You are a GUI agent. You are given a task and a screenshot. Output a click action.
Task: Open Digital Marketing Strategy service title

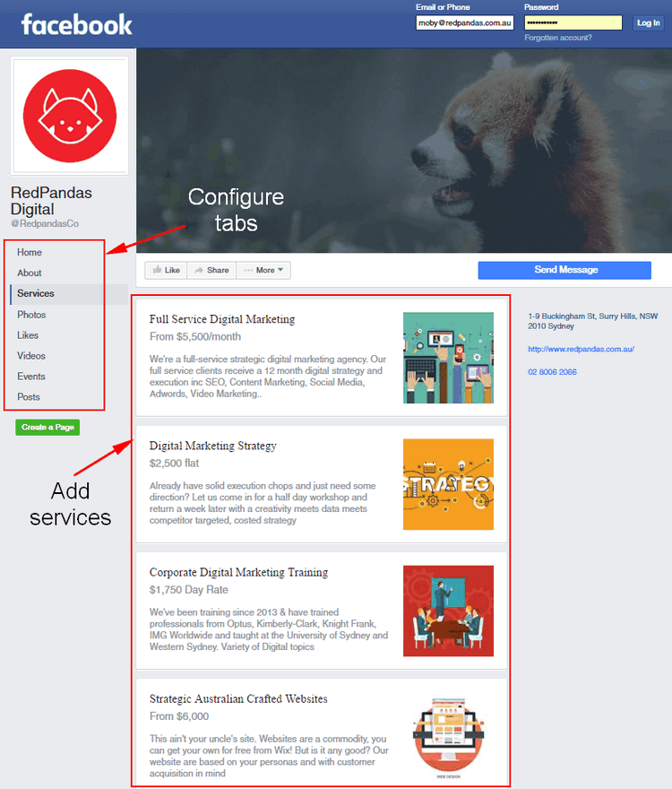coord(212,446)
